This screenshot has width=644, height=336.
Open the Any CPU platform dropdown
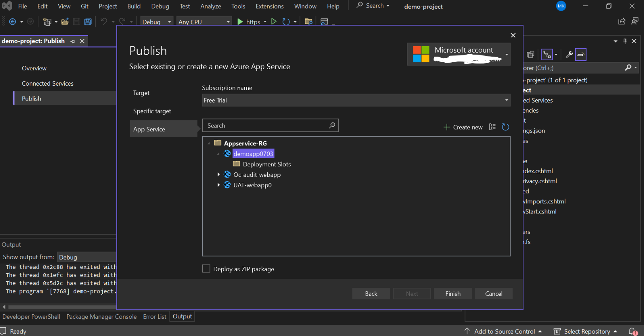tap(204, 22)
